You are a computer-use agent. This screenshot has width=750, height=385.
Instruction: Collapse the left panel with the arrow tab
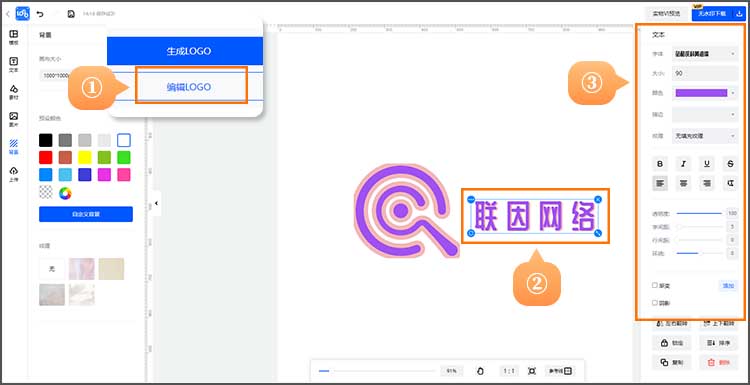click(156, 203)
